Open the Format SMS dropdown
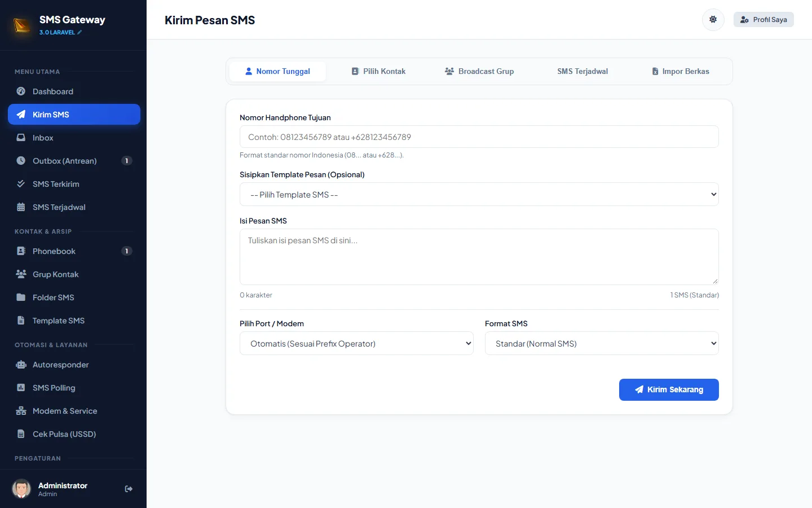The height and width of the screenshot is (508, 812). tap(602, 343)
